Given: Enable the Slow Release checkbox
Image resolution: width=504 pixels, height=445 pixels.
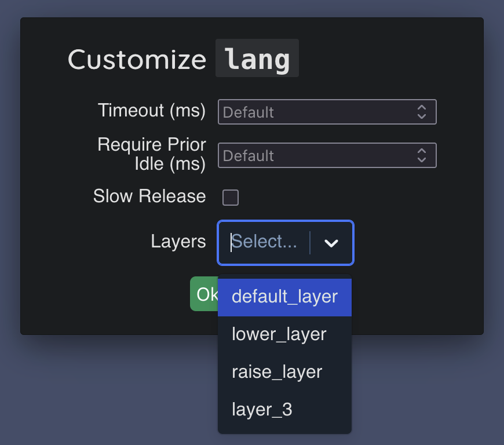Looking at the screenshot, I should point(231,198).
